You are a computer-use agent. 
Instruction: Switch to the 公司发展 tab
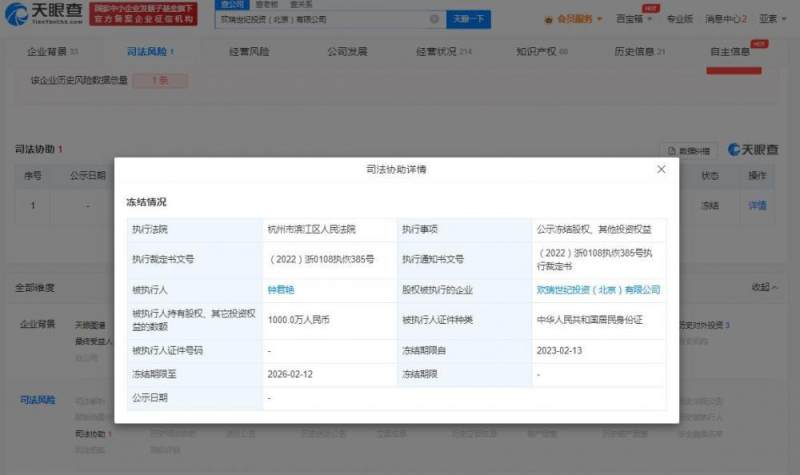click(x=347, y=52)
